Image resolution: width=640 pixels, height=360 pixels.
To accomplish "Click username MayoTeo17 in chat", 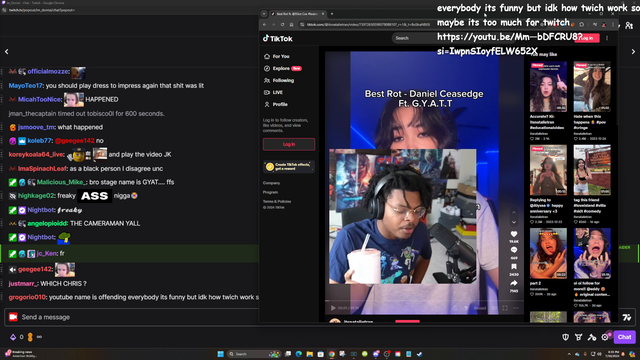I will [x=25, y=86].
